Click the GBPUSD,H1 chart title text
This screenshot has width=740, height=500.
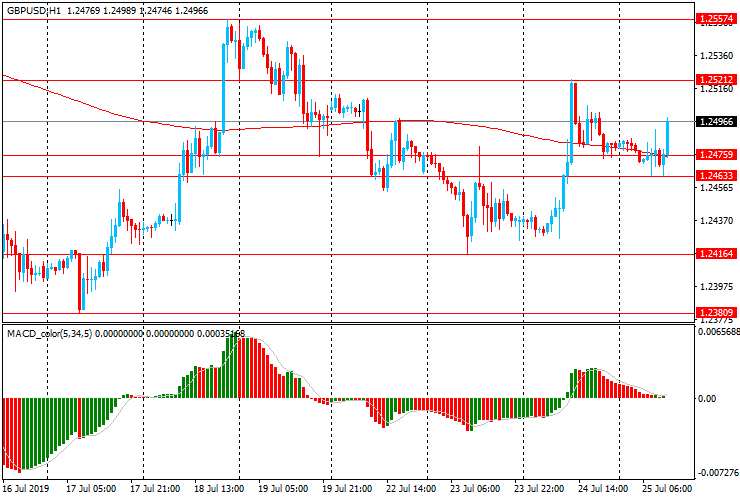[34, 10]
